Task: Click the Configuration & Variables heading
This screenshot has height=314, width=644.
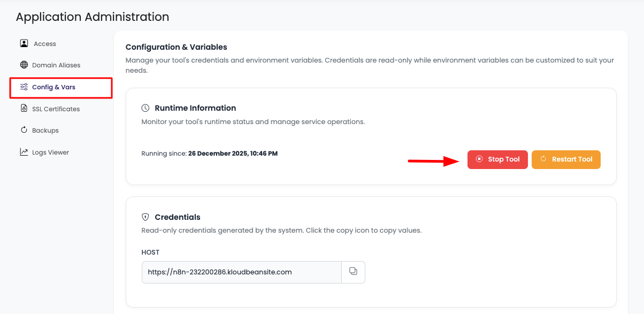Action: [x=176, y=47]
